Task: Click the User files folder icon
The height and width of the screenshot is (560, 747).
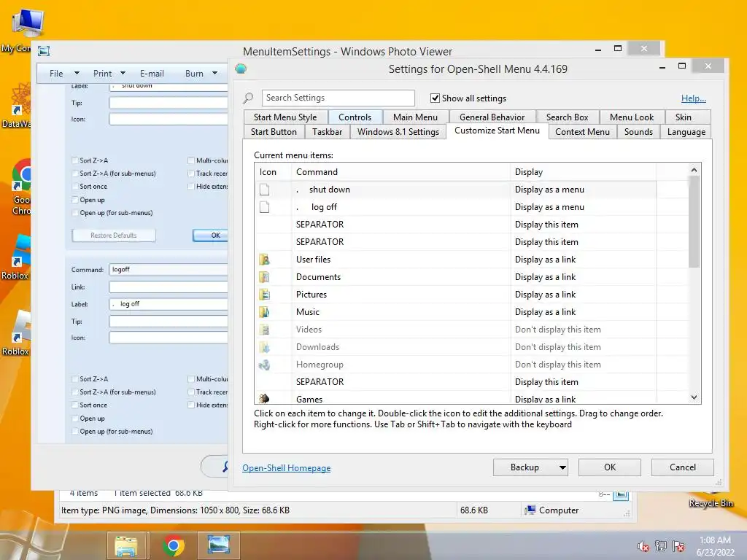Action: 264,260
